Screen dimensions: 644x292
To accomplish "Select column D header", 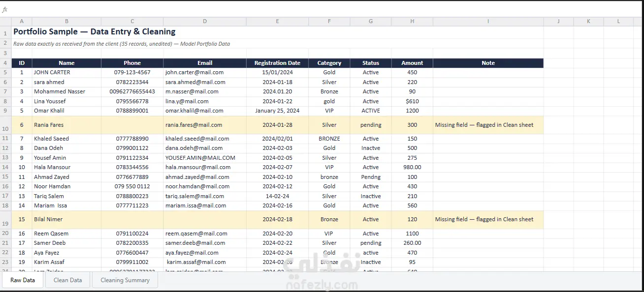I will point(205,21).
